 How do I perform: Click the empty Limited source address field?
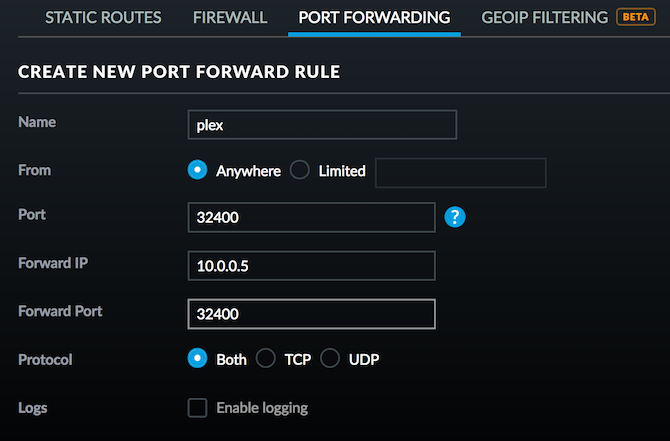click(x=460, y=172)
